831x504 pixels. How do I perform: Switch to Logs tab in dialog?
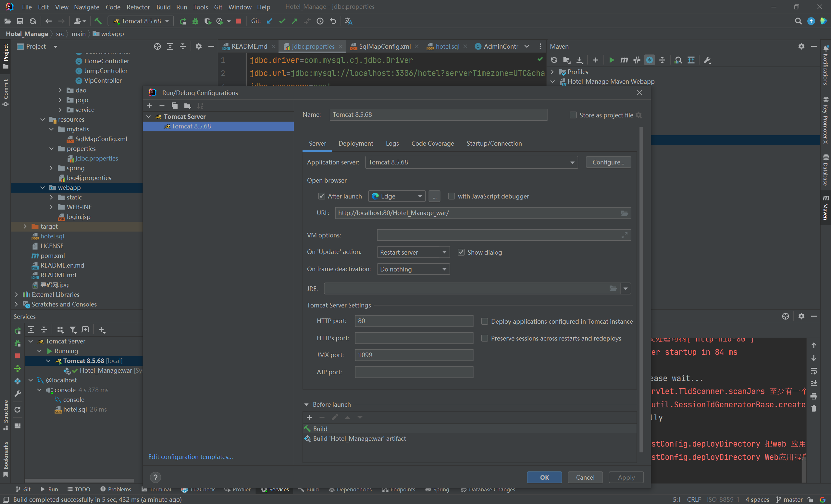[392, 144]
